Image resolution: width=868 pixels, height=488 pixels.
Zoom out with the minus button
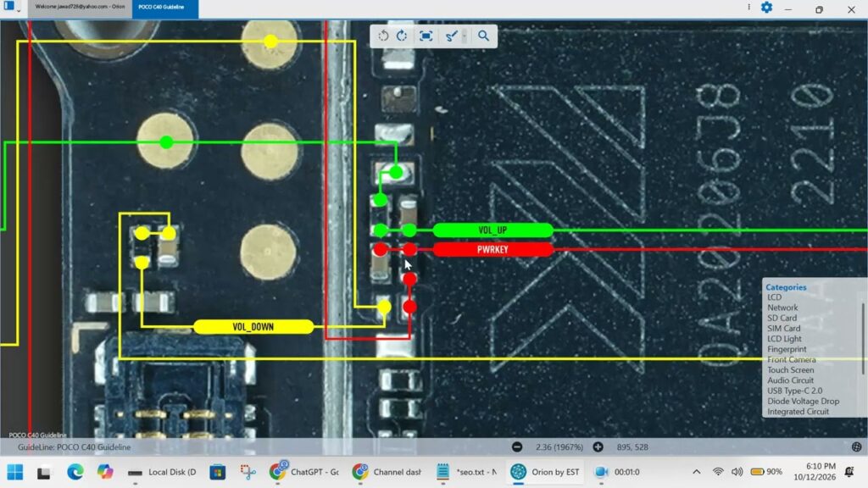coord(517,447)
